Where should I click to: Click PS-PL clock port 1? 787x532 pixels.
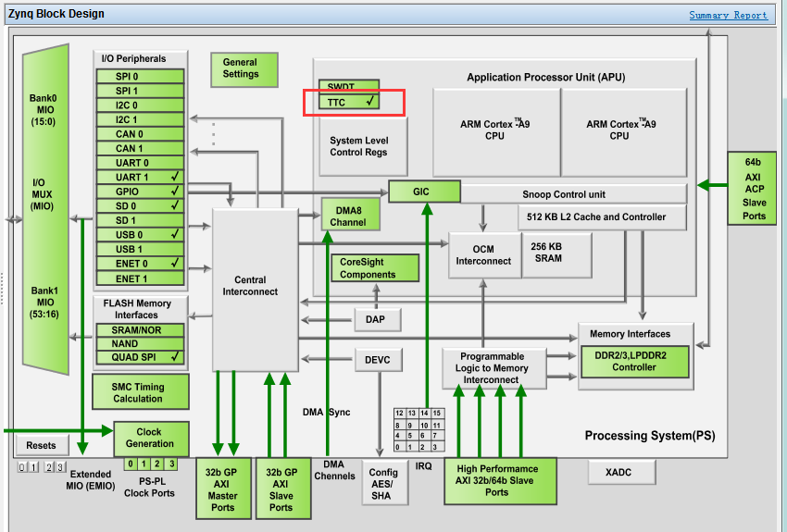[x=144, y=464]
